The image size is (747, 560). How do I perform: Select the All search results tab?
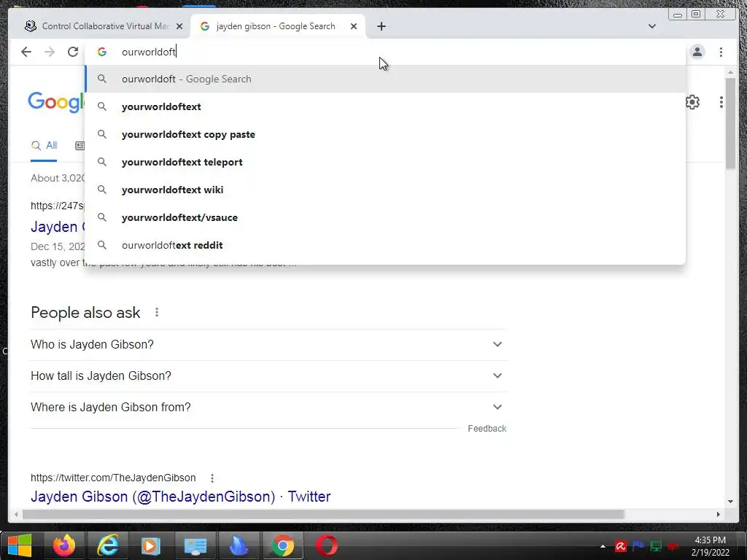tap(44, 146)
